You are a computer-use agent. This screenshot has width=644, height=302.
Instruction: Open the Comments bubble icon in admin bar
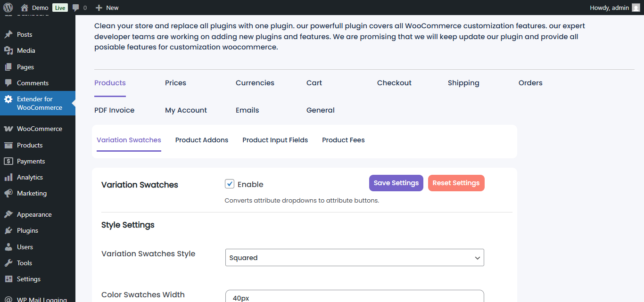pos(76,8)
